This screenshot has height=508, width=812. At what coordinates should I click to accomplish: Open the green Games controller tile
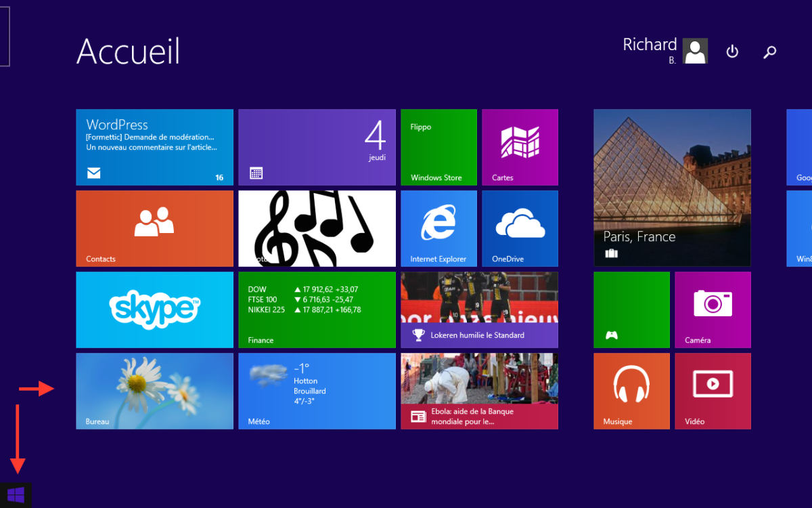tap(631, 310)
